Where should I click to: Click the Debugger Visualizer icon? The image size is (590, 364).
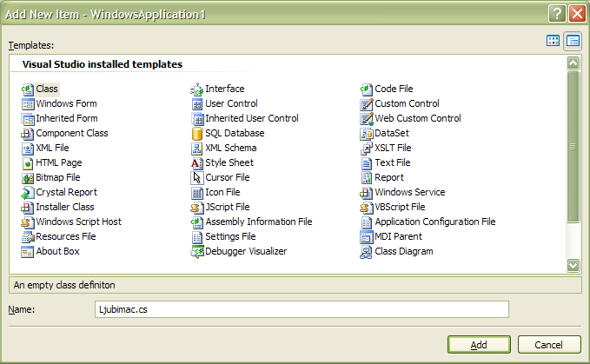(197, 252)
